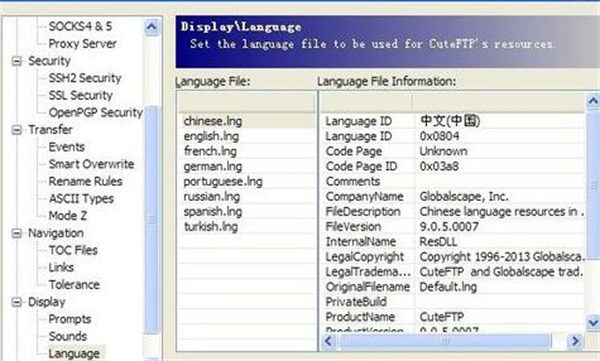Open OpenPGP Security settings
The height and width of the screenshot is (361, 600).
pyautogui.click(x=95, y=113)
